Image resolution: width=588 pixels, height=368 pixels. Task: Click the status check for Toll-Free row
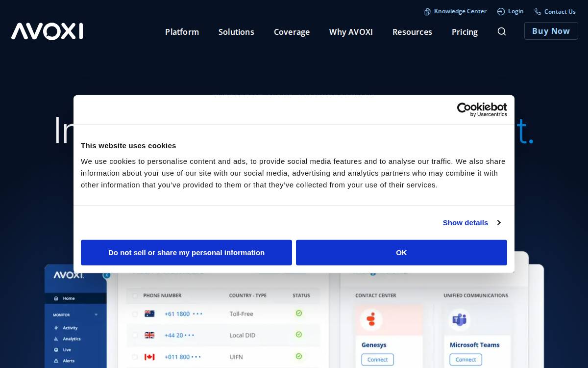pyautogui.click(x=299, y=313)
